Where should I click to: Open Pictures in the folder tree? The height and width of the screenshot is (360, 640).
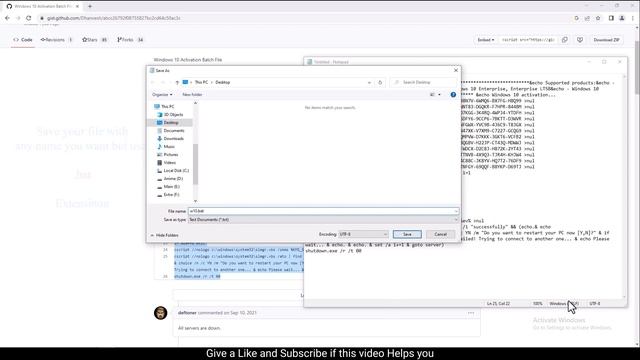(171, 155)
